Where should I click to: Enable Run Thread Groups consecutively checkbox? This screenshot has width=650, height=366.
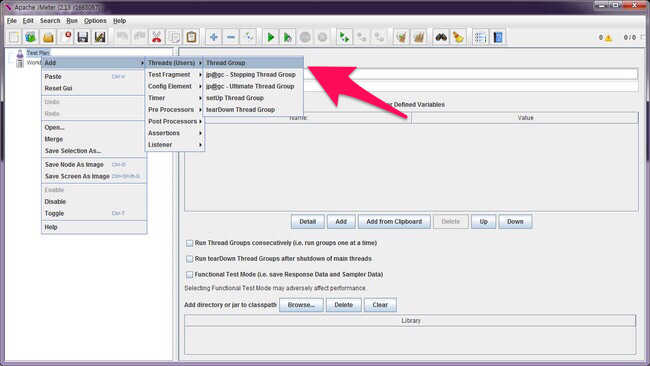coord(189,243)
